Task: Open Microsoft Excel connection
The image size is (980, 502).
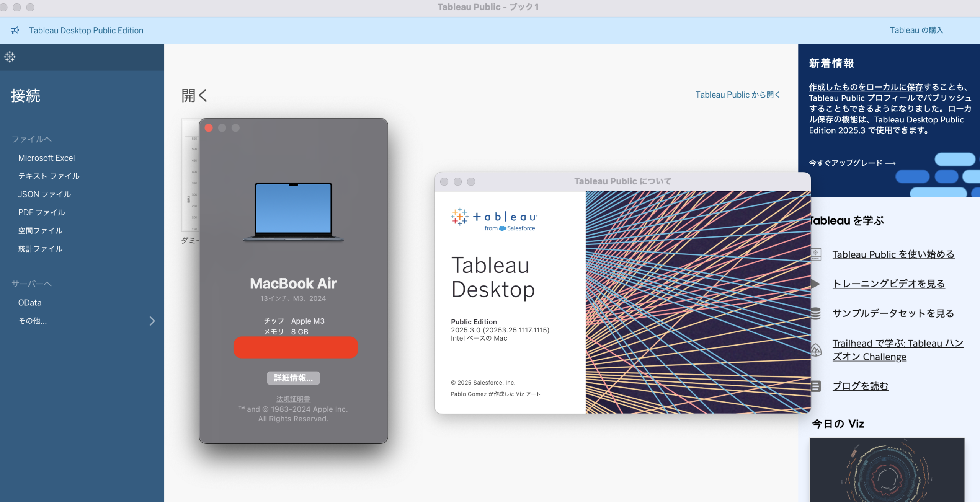Action: (x=46, y=158)
